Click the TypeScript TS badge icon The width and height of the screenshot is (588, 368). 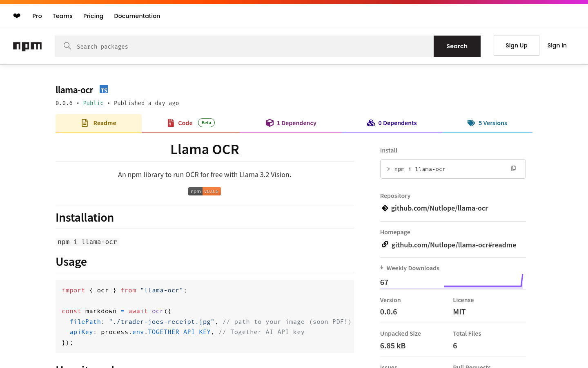pyautogui.click(x=104, y=89)
